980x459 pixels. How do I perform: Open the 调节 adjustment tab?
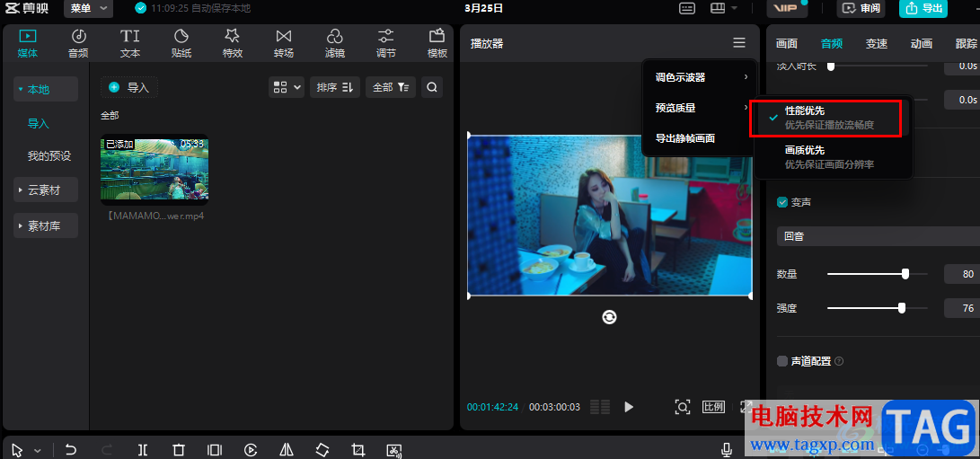(386, 43)
